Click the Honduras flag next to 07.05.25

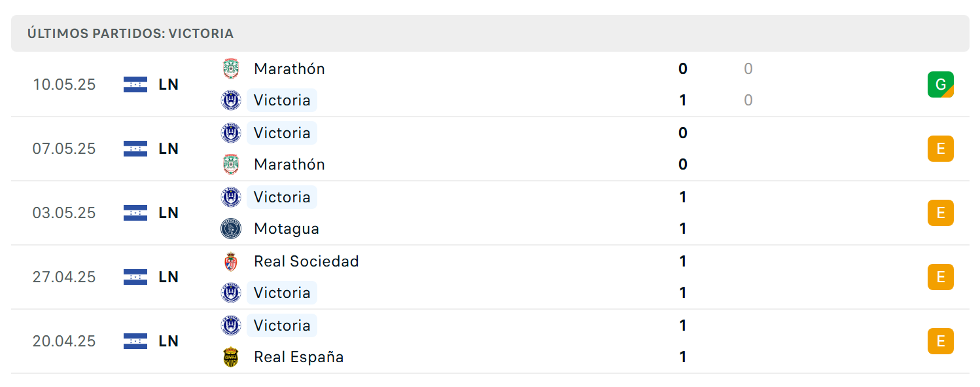pos(135,149)
